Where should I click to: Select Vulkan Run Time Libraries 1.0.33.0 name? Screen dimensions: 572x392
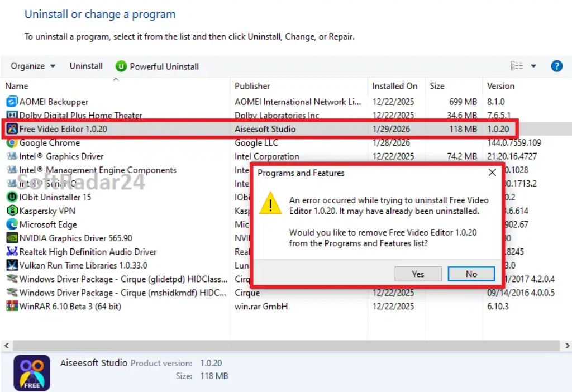tap(83, 265)
